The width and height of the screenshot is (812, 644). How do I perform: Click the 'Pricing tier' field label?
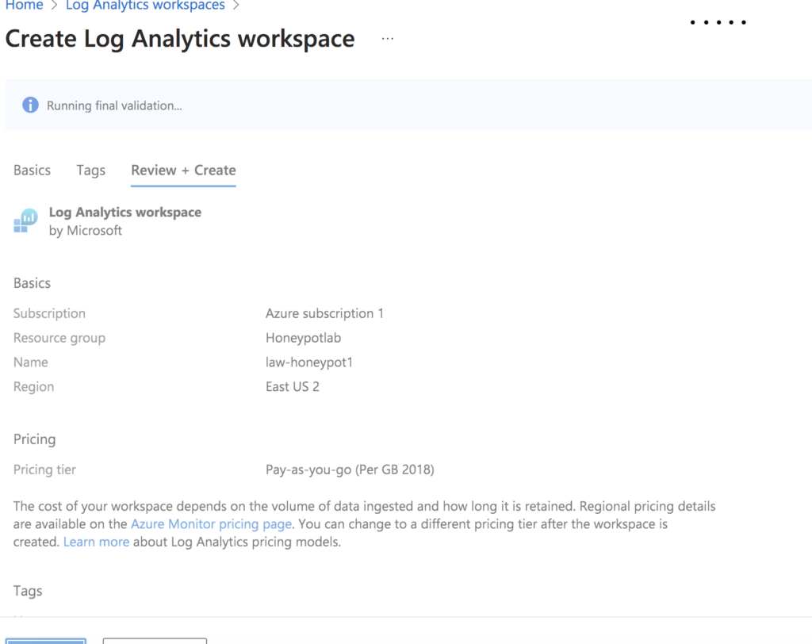pos(44,470)
